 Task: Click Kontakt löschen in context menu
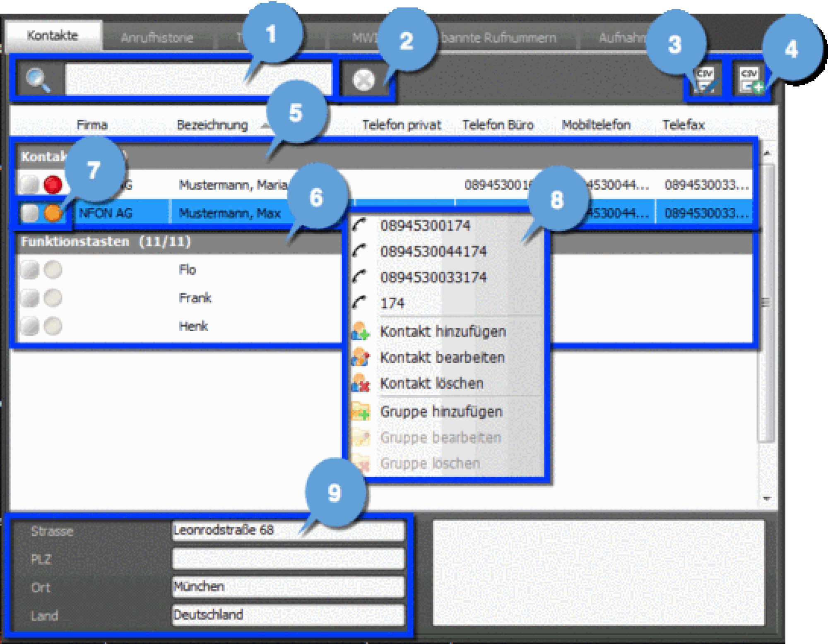click(431, 383)
